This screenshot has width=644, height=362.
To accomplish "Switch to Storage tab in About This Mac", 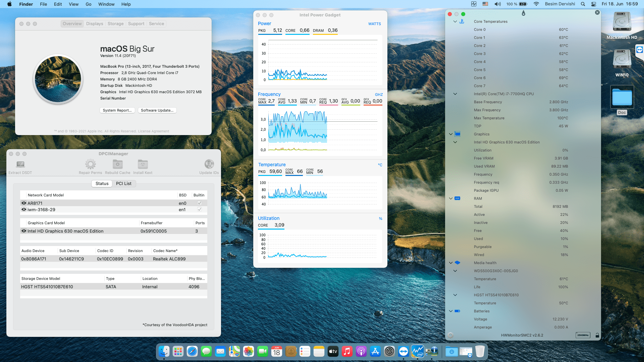I will (115, 24).
